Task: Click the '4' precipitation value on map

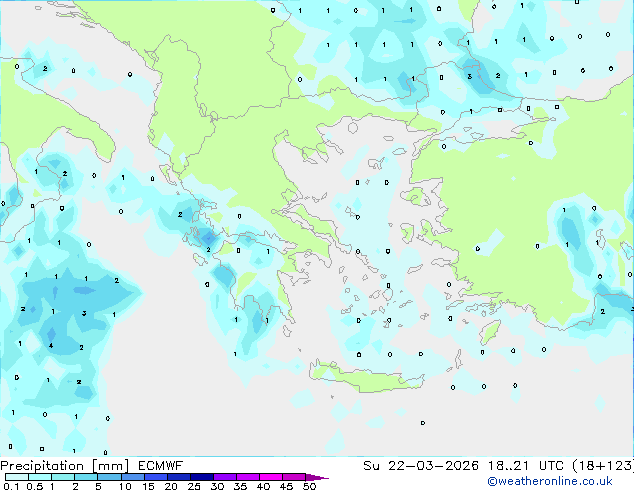Action: 51,346
